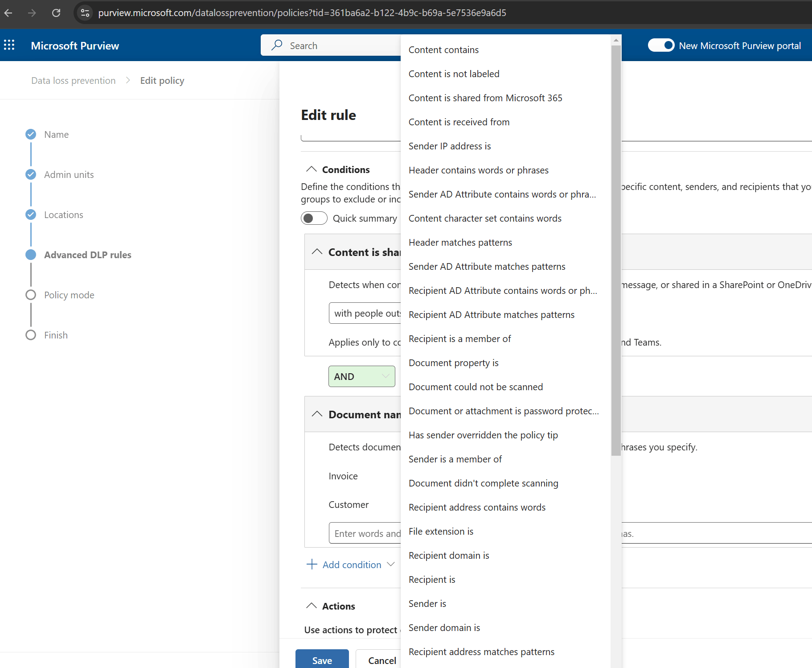Click the Policy mode step circle
This screenshot has width=812, height=668.
coord(31,295)
